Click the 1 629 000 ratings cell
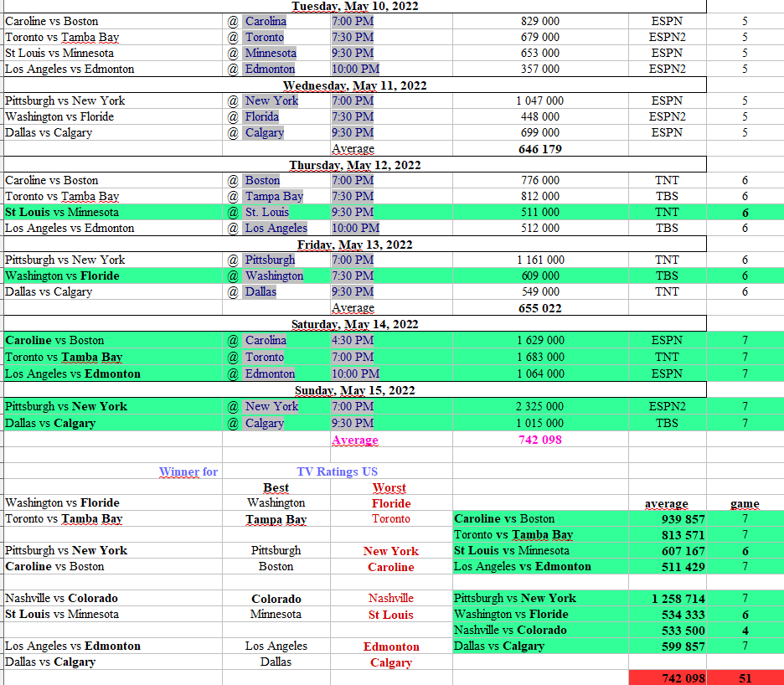Image resolution: width=784 pixels, height=685 pixels. tap(540, 340)
